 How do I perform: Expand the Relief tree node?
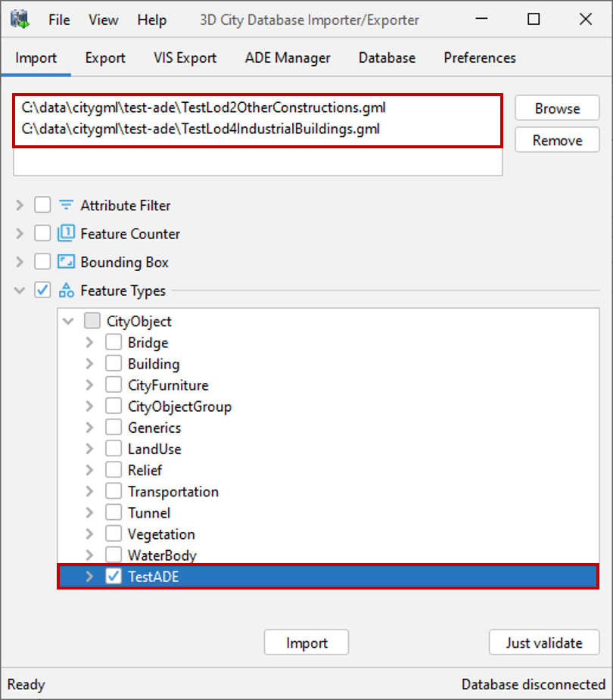(x=89, y=470)
